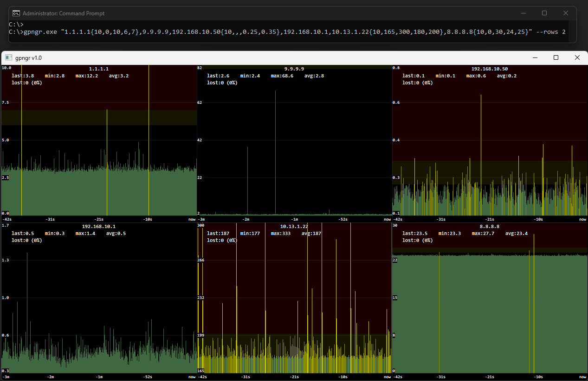Click the 'avg:0.2' value
The image size is (588, 381).
click(x=507, y=76)
